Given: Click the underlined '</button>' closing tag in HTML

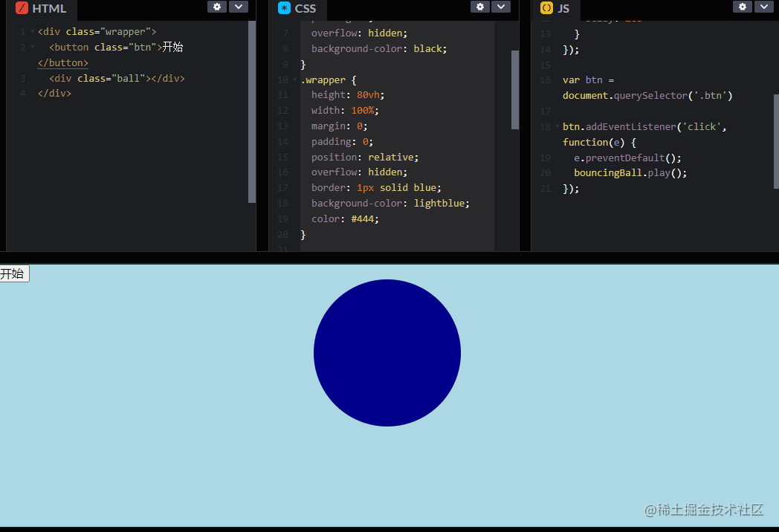Looking at the screenshot, I should pos(63,63).
